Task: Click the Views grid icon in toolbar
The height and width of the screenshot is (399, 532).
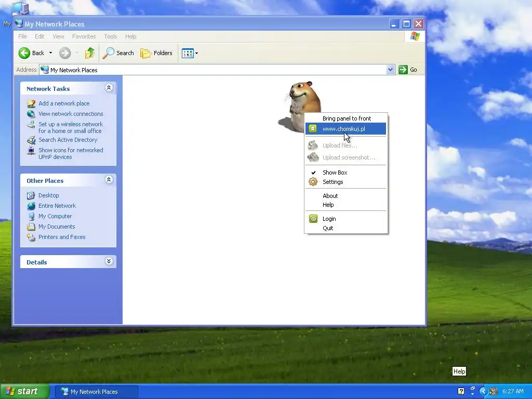Action: (x=188, y=53)
